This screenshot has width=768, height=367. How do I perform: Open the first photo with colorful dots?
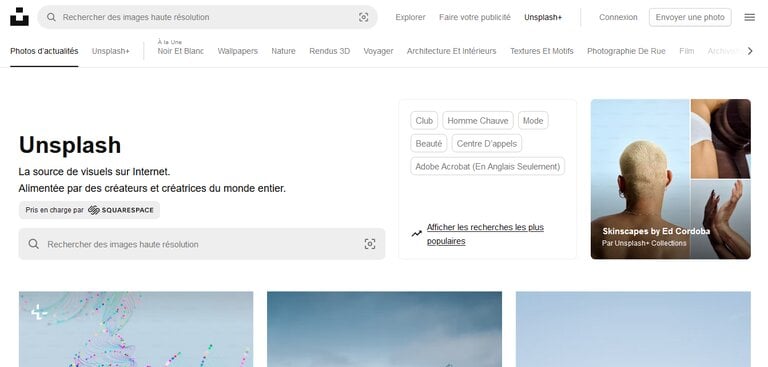point(136,329)
